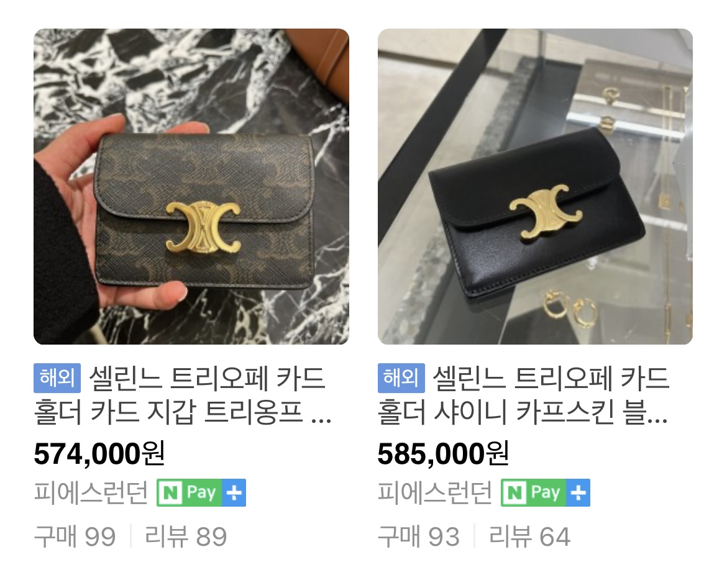
Task: Open the 샤이니 카프스킨 product title
Action: tap(524, 396)
